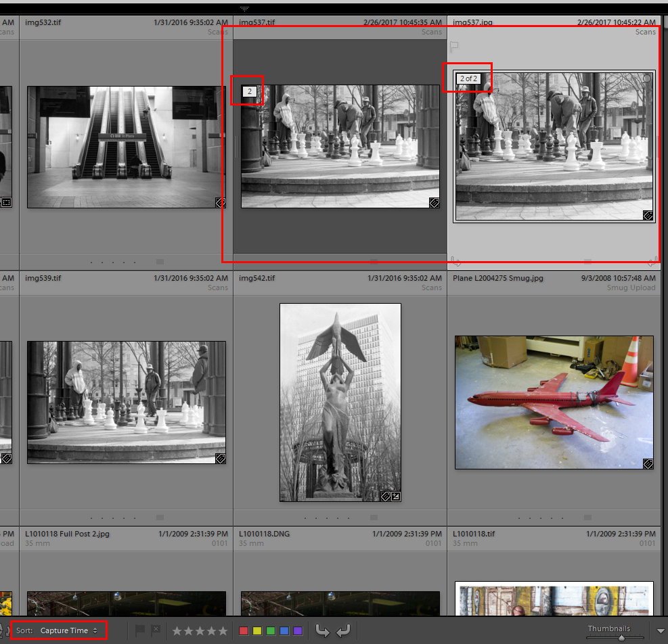This screenshot has width=668, height=644.
Task: Click Scans folder label under img537.jpg
Action: point(646,32)
